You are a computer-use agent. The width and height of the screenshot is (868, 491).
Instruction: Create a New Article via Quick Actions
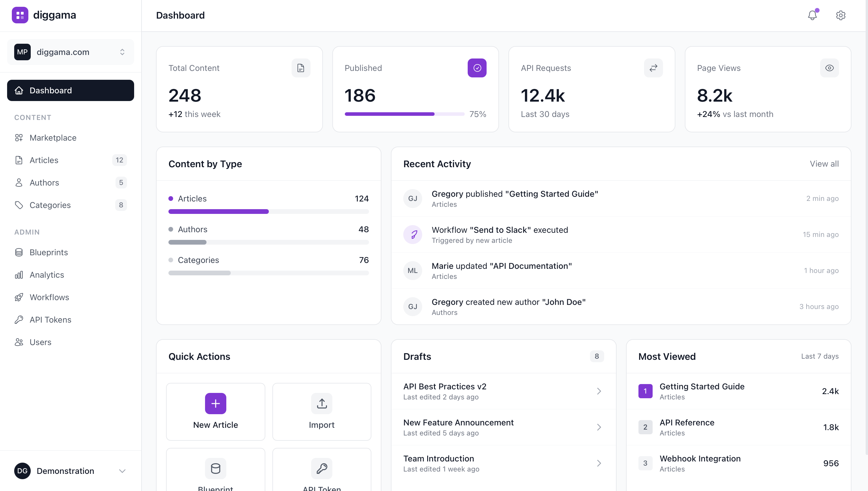215,412
